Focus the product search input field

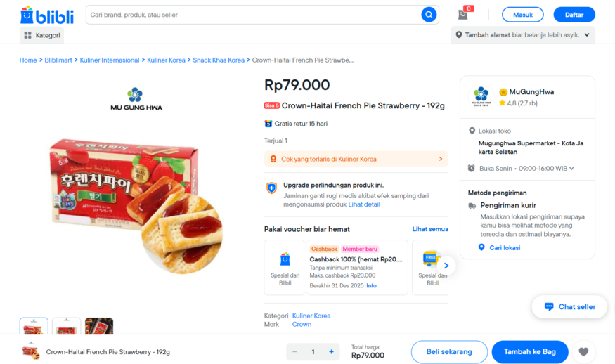click(253, 15)
